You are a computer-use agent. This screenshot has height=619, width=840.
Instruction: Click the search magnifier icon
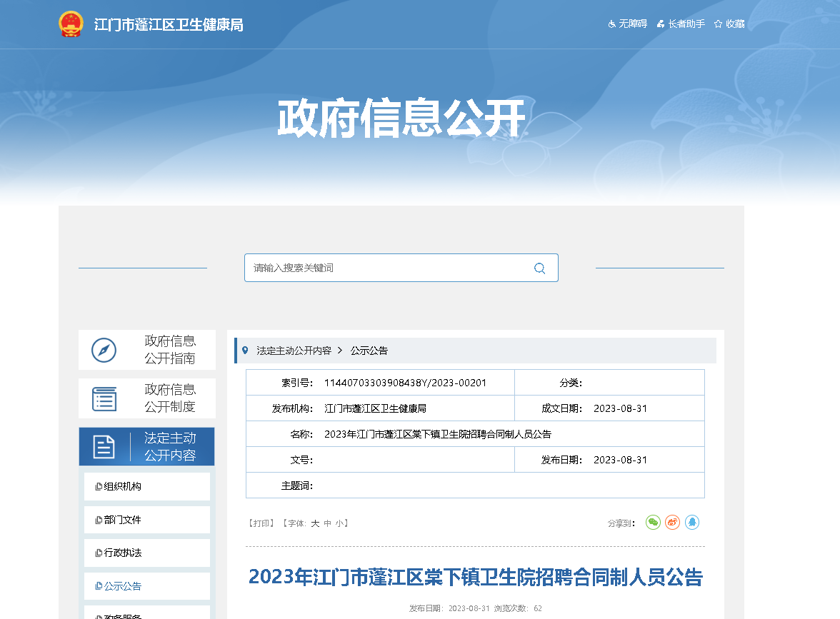point(539,268)
